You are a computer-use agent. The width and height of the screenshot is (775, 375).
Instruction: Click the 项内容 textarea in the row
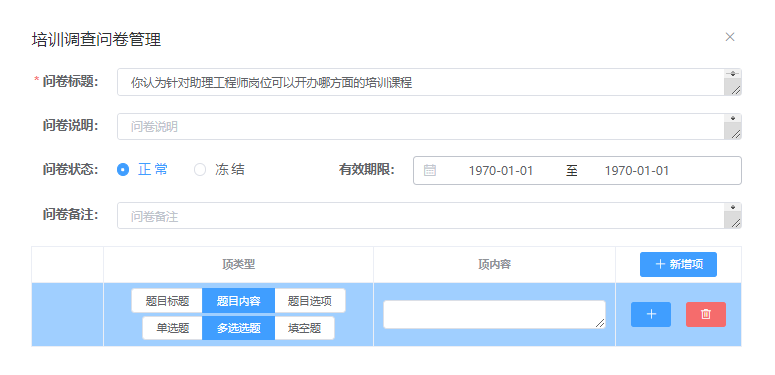click(494, 314)
